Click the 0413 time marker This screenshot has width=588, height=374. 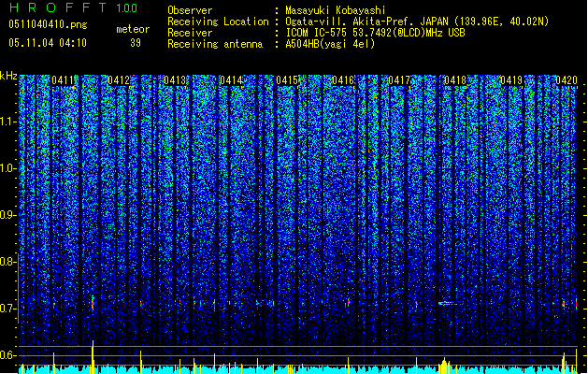(175, 80)
